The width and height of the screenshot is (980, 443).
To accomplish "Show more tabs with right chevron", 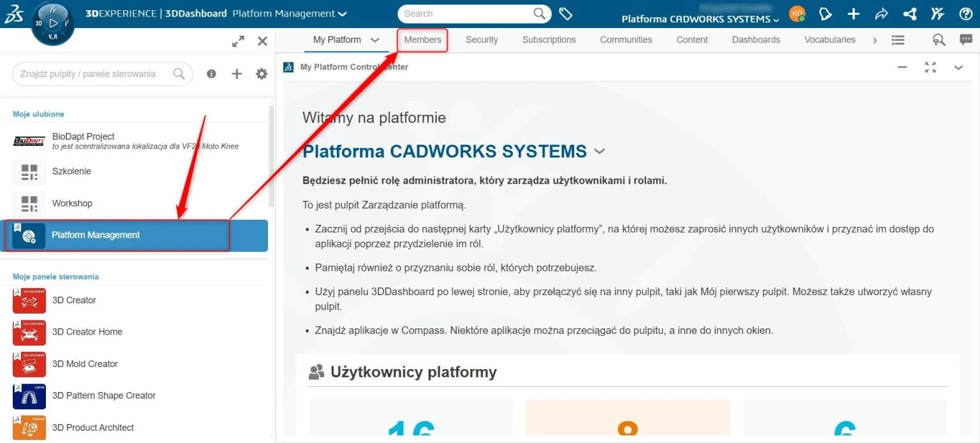I will (x=875, y=40).
